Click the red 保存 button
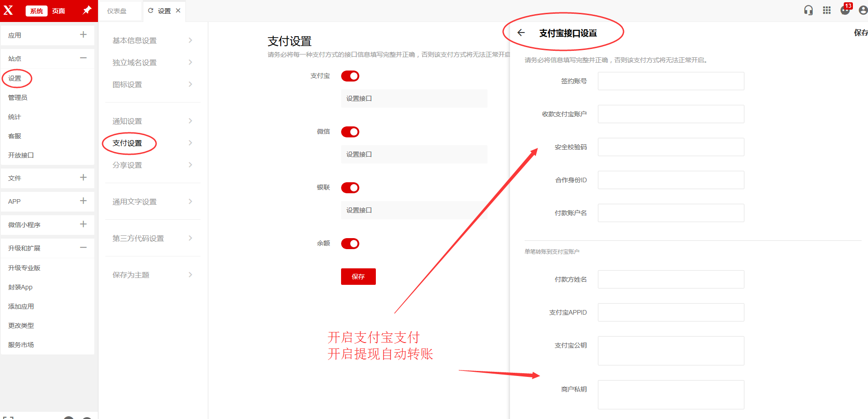 358,277
